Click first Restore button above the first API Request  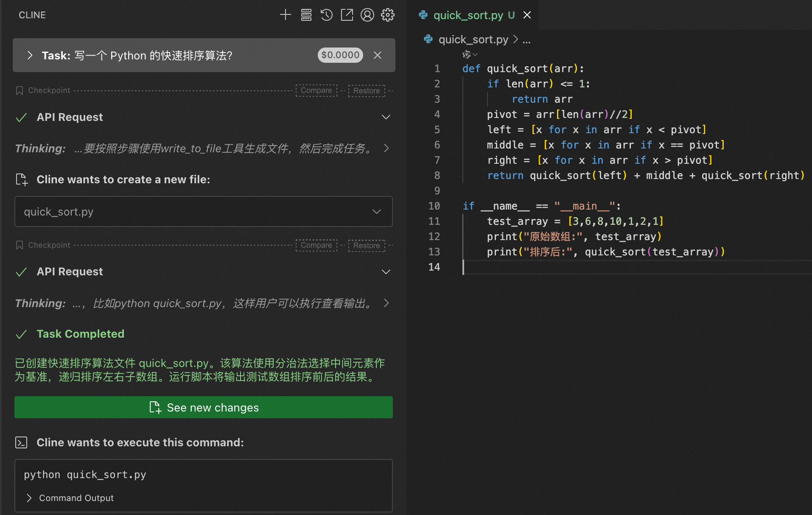click(367, 91)
